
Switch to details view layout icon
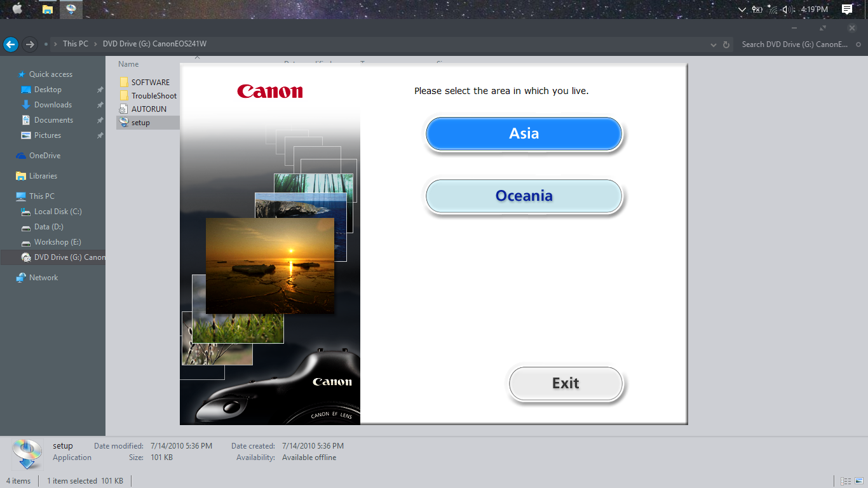click(846, 481)
